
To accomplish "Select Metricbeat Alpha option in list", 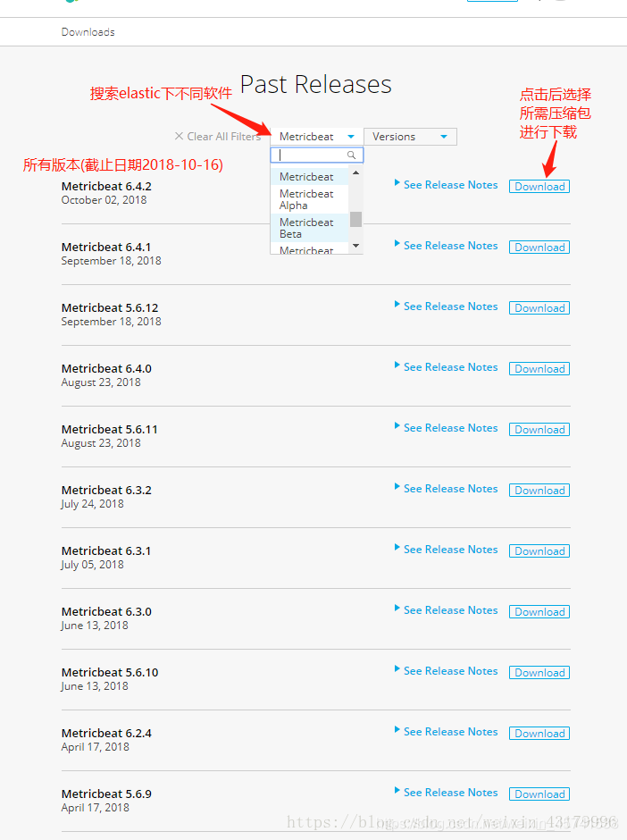I will [x=310, y=199].
